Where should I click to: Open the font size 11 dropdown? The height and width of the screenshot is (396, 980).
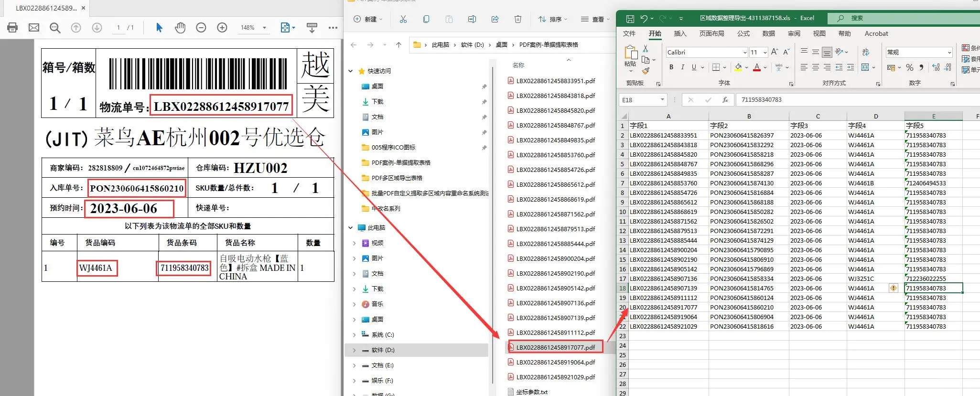click(x=765, y=53)
